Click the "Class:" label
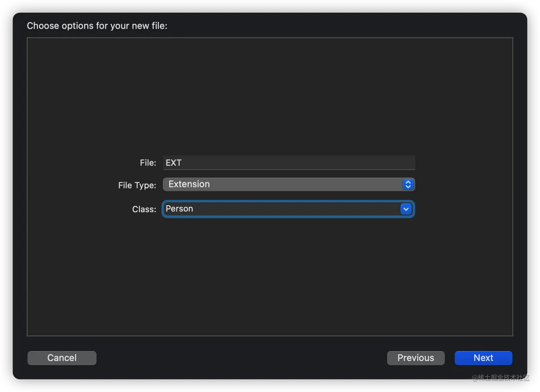The image size is (540, 392). 144,209
